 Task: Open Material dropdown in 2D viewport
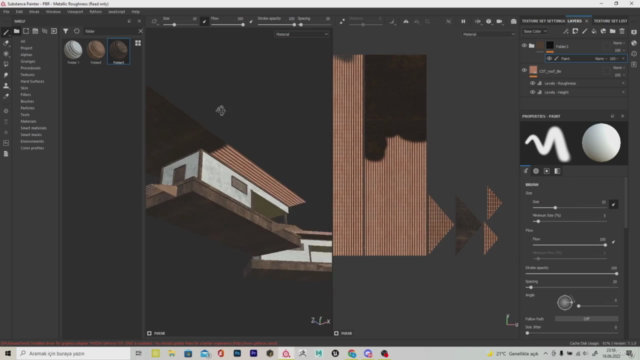coord(489,34)
